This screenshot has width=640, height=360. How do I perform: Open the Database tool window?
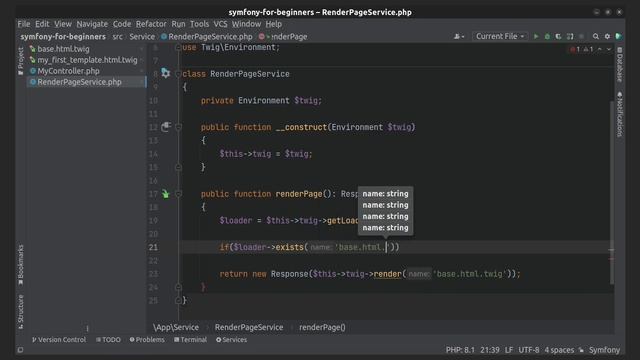(620, 64)
